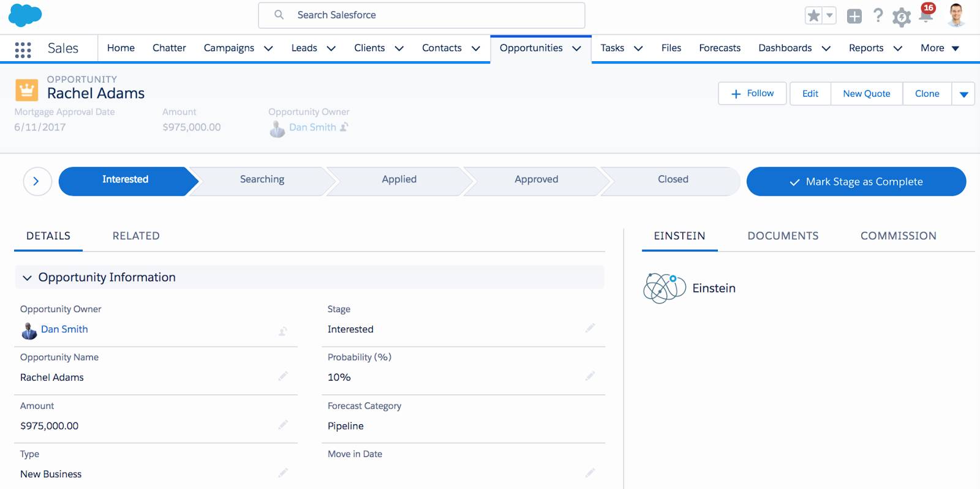Open the App Launcher grid icon
The height and width of the screenshot is (489, 980).
(23, 50)
